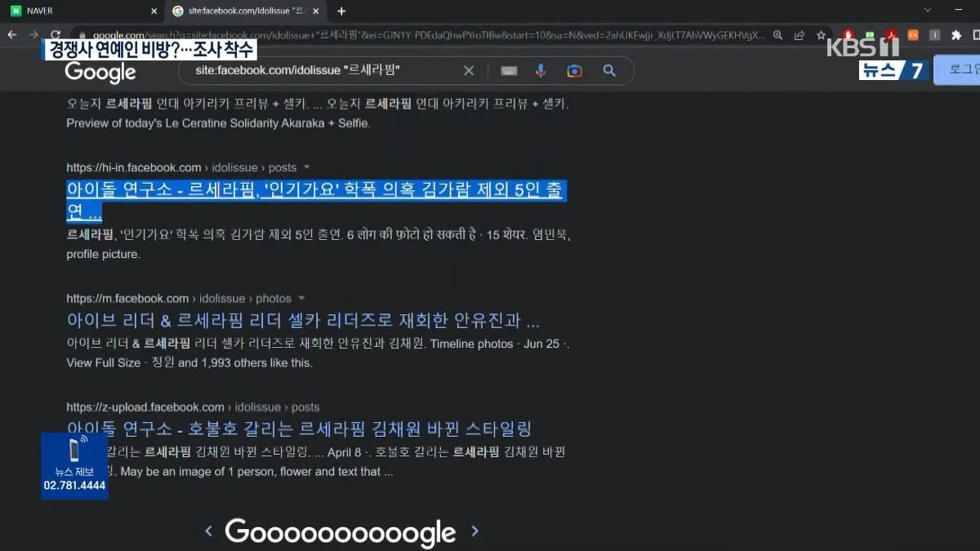
Task: Click the https://z-upload.facebook.com result URL
Action: 193,407
